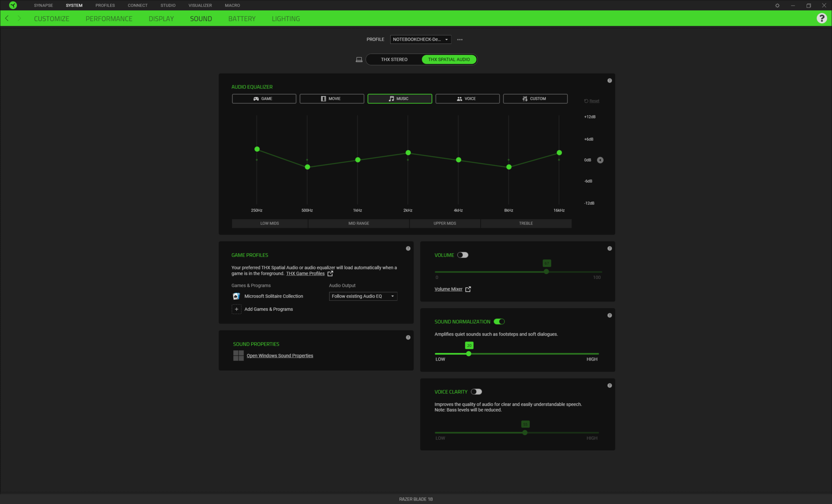
Task: Go back with the left arrow
Action: click(7, 18)
